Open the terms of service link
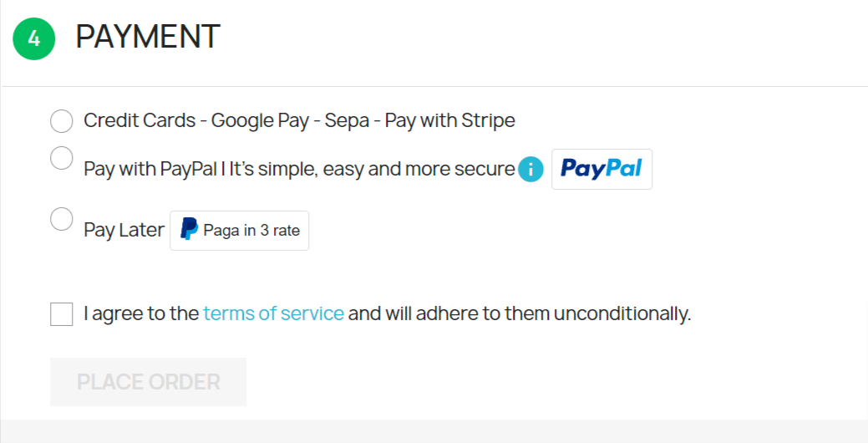 273,313
